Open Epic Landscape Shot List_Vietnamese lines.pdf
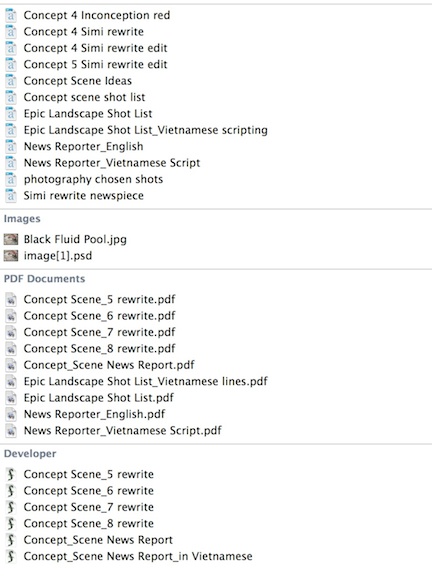Viewport: 432px width, 582px height. pos(145,381)
